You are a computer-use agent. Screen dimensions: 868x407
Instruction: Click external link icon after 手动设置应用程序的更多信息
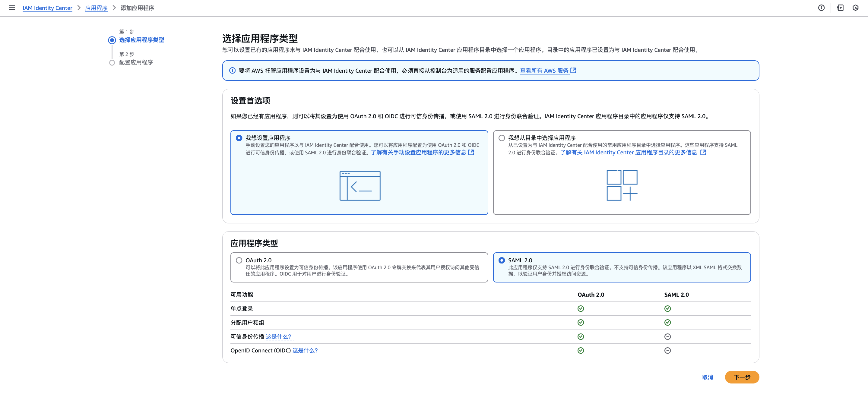tap(471, 152)
